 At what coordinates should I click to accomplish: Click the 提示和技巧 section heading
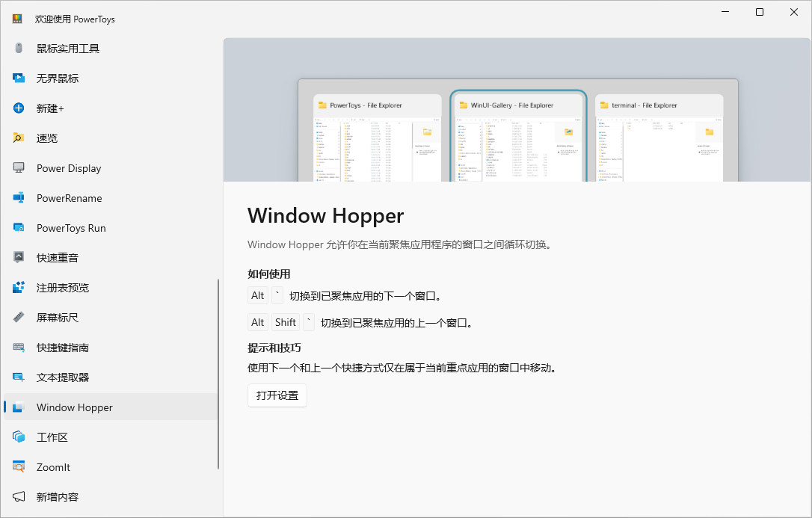pos(274,348)
